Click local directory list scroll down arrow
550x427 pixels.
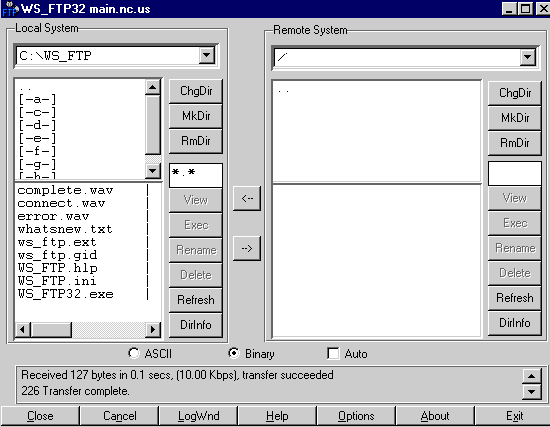(x=153, y=171)
